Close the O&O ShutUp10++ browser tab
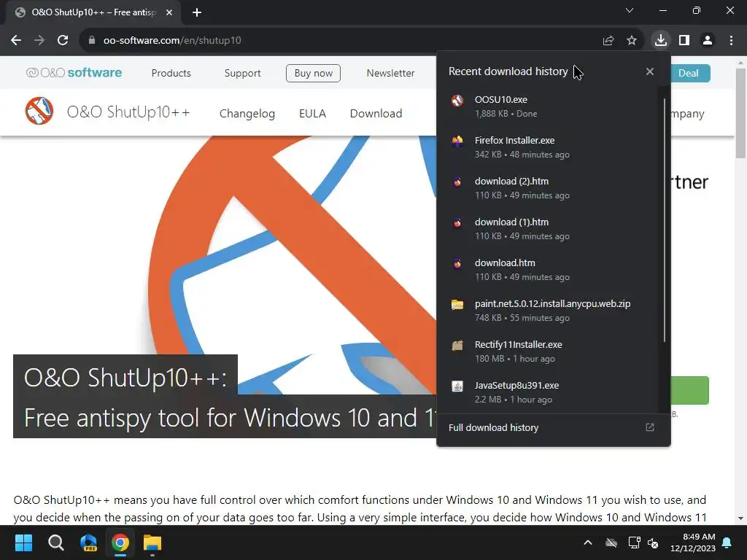Screen dimensions: 747x560 pos(169,12)
